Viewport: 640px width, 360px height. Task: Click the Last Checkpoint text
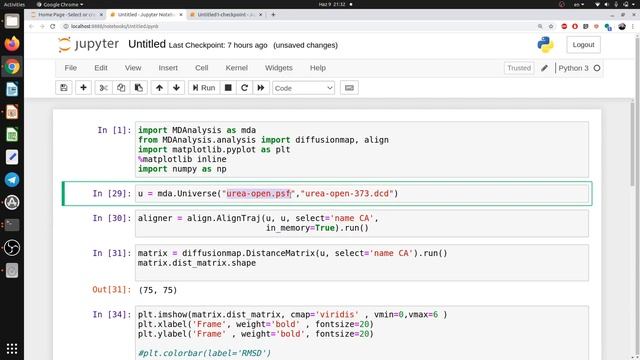(218, 45)
